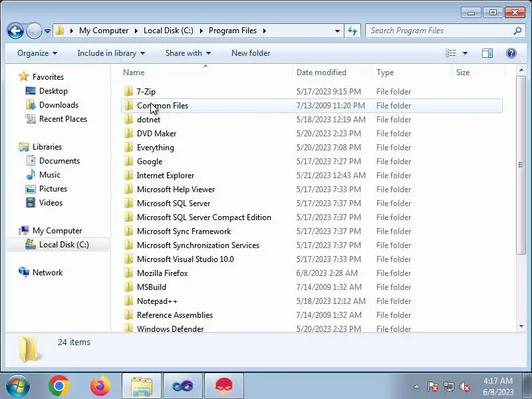Image resolution: width=532 pixels, height=399 pixels.
Task: Open the view options dropdown arrow
Action: (x=465, y=53)
